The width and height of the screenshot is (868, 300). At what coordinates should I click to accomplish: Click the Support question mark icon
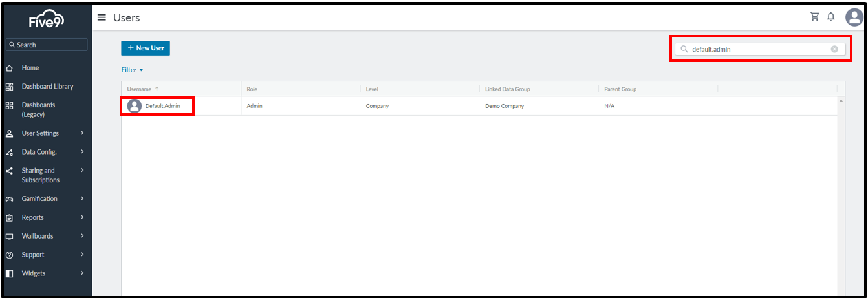click(x=10, y=255)
